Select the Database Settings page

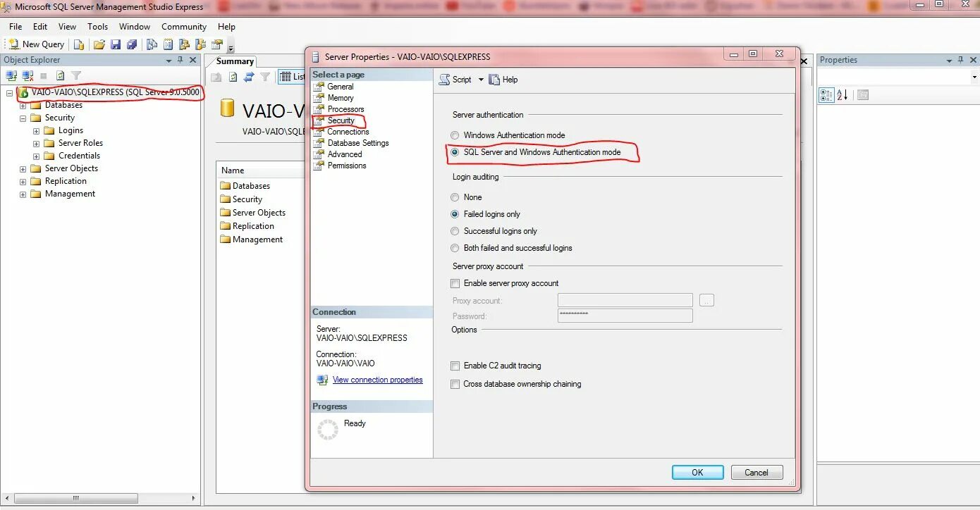pyautogui.click(x=358, y=143)
